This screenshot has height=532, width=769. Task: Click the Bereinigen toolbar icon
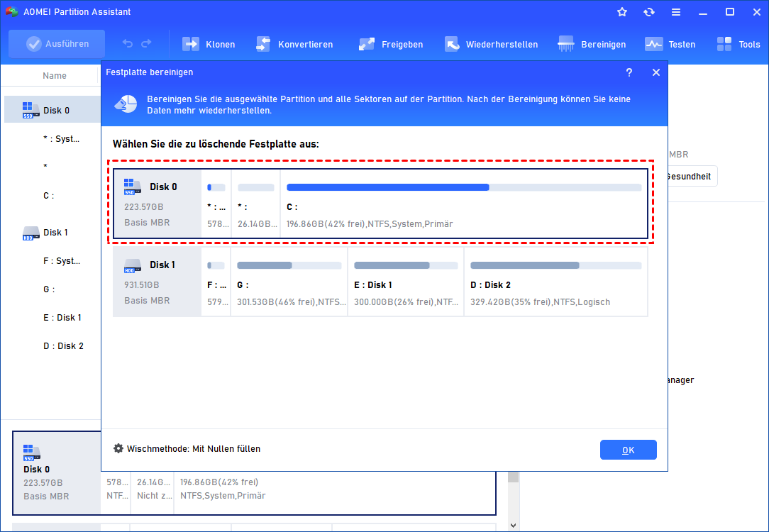click(x=566, y=44)
